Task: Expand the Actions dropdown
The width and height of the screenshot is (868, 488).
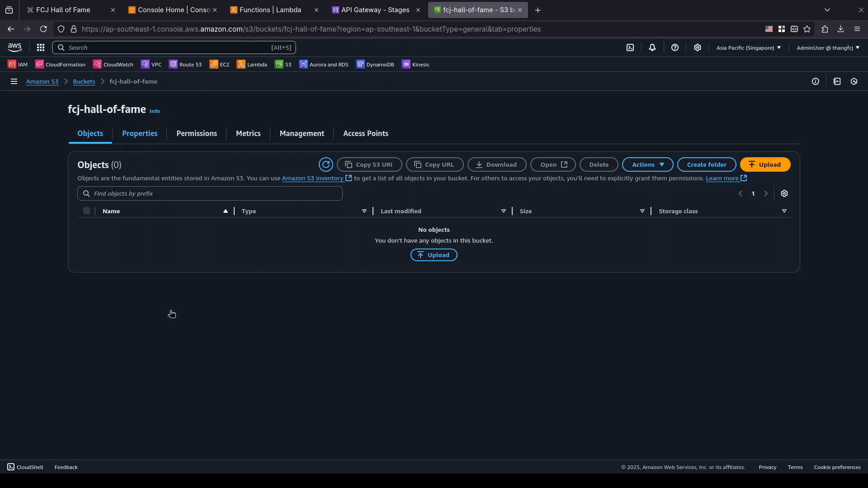Action: click(648, 164)
